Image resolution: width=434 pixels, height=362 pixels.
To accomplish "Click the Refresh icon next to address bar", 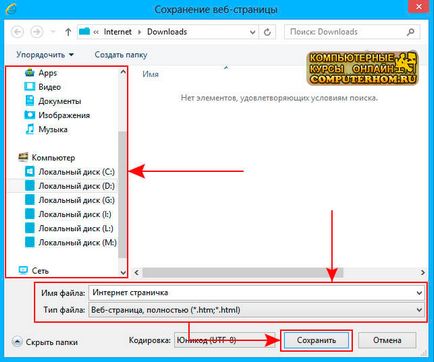I will point(267,32).
